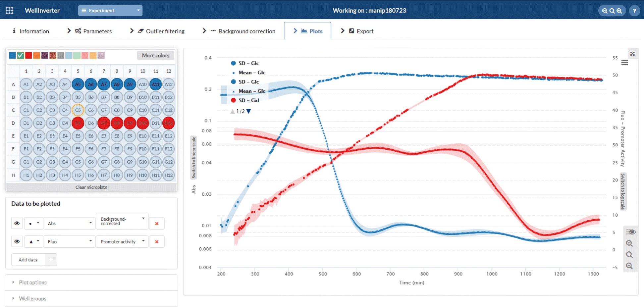Switch Fluo axis to log scale
This screenshot has width=644, height=307.
point(623,191)
